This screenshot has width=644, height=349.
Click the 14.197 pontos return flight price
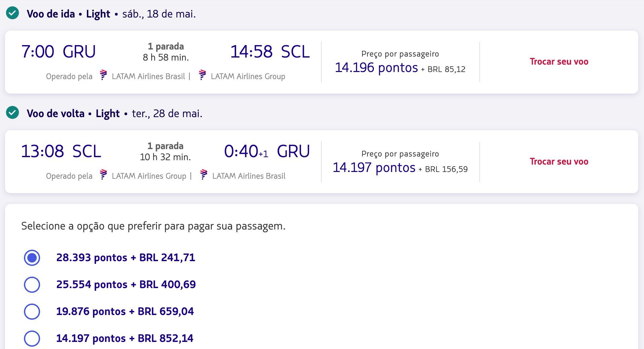click(x=374, y=168)
